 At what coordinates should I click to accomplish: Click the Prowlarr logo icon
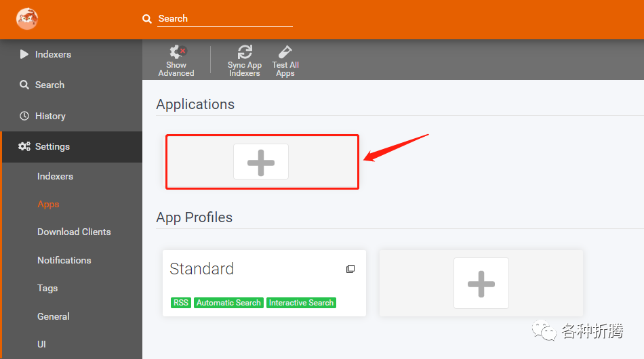coord(27,19)
